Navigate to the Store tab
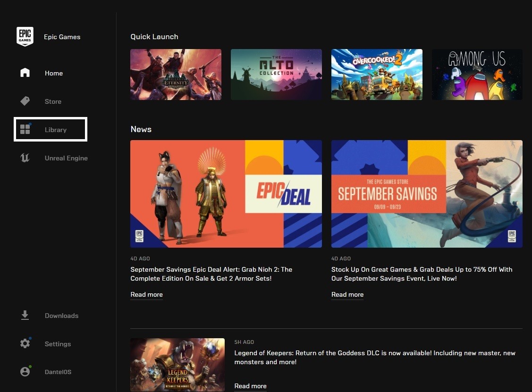 coord(53,101)
